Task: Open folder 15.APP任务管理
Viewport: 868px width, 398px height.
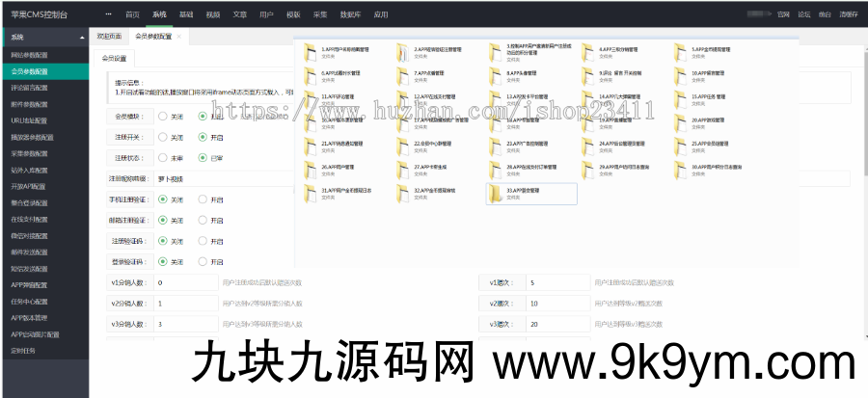Action: pyautogui.click(x=683, y=99)
